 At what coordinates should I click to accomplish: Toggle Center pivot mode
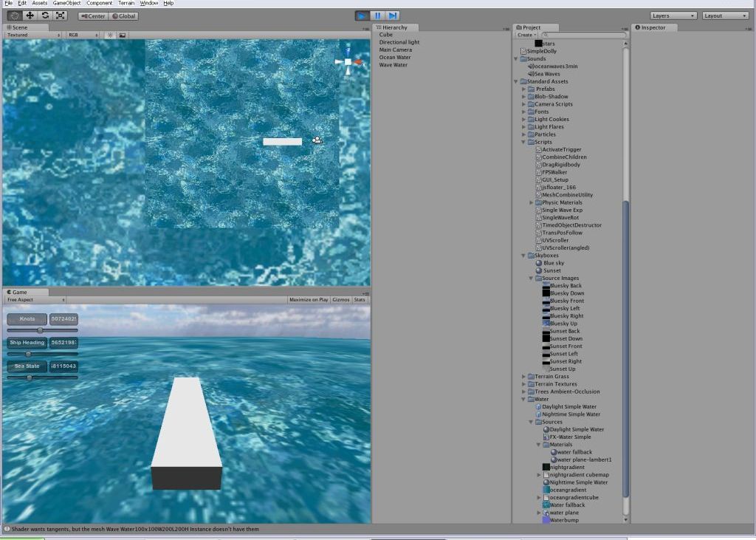pos(94,15)
